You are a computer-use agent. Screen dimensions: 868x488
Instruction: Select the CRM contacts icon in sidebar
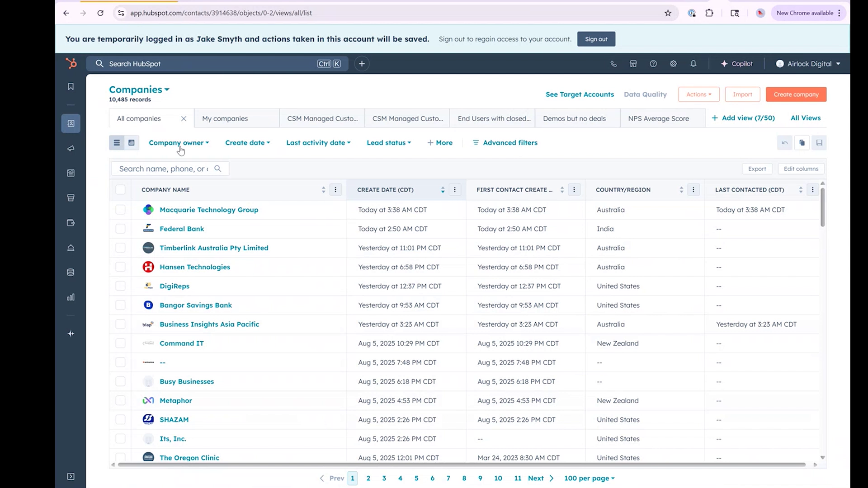pyautogui.click(x=71, y=123)
